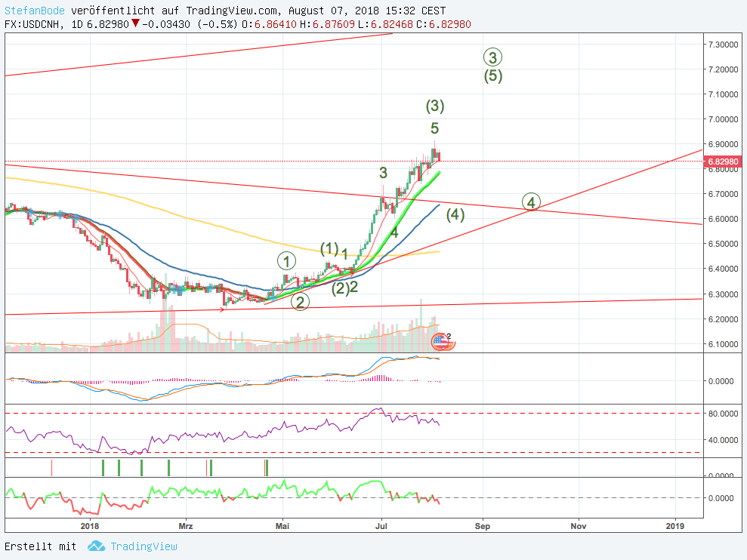The image size is (747, 560).
Task: Select the (5) wave label
Action: coord(493,76)
